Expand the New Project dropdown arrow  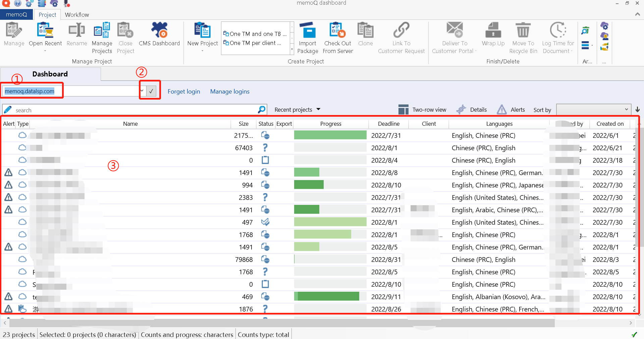[202, 51]
